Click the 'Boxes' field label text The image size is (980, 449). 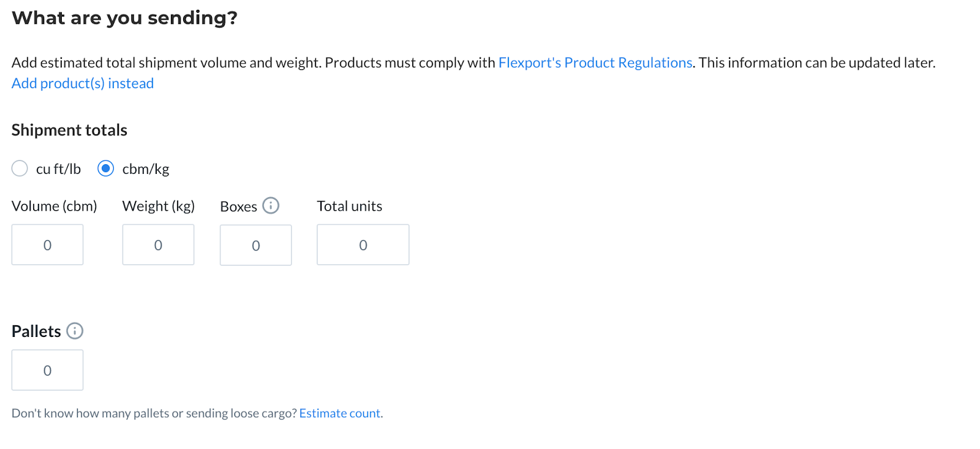tap(239, 207)
